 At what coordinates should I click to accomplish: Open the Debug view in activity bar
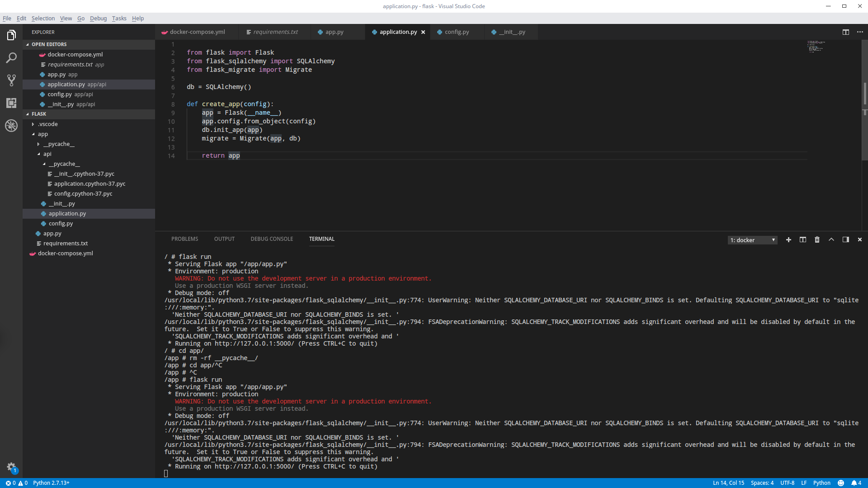(11, 126)
